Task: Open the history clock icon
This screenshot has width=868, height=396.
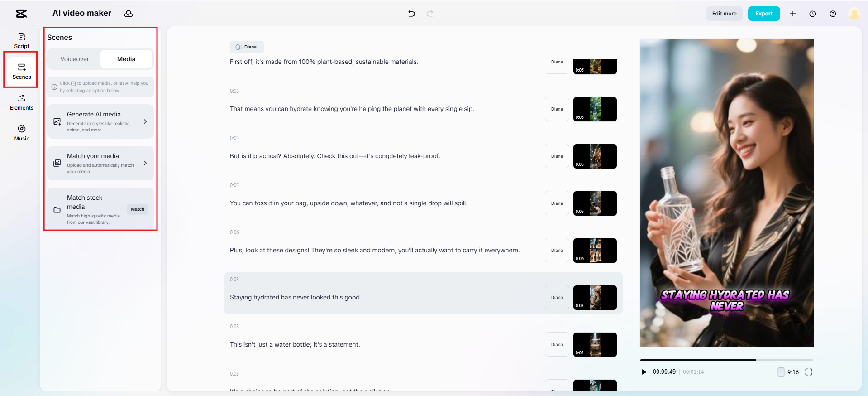Action: click(x=812, y=14)
